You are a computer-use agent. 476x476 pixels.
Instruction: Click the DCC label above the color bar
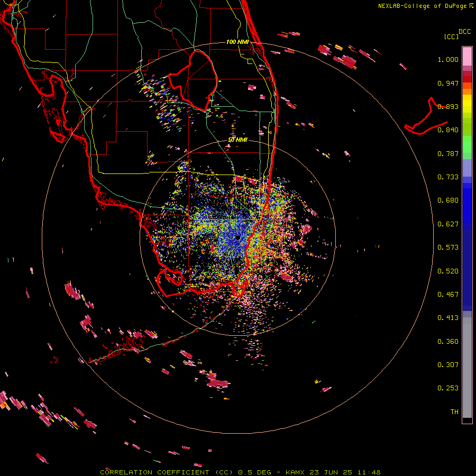click(x=464, y=32)
